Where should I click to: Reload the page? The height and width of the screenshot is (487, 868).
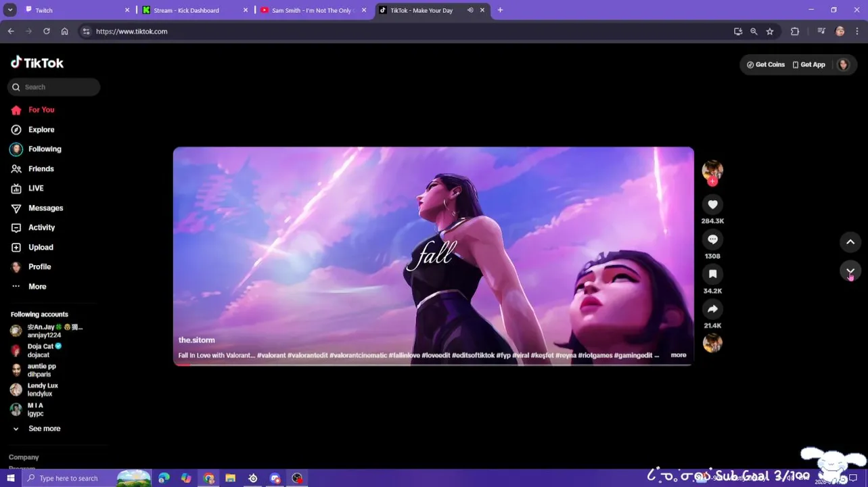pos(47,31)
